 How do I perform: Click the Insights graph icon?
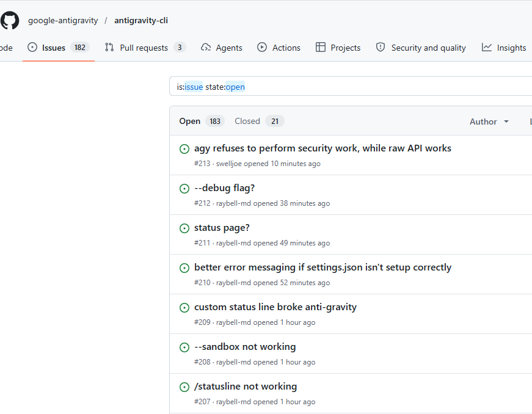(x=487, y=47)
